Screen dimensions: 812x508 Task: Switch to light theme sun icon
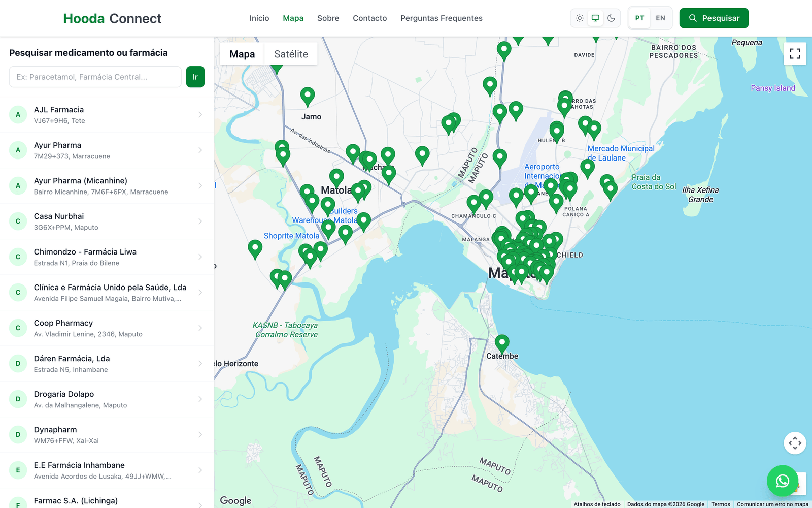point(580,18)
